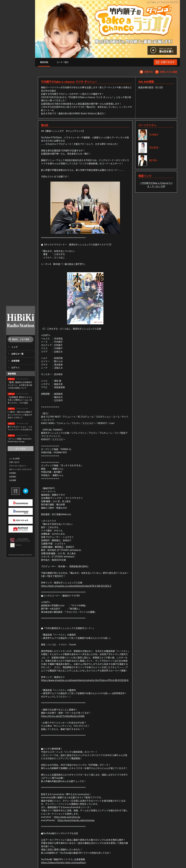Open the 会員規約 link
The width and height of the screenshot is (186, 868).
(12, 477)
